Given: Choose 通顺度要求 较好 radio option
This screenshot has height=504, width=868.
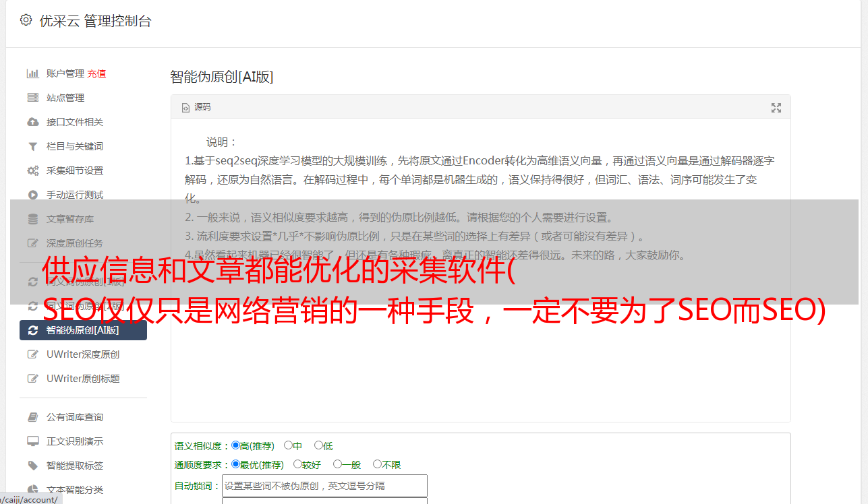Looking at the screenshot, I should pyautogui.click(x=297, y=464).
